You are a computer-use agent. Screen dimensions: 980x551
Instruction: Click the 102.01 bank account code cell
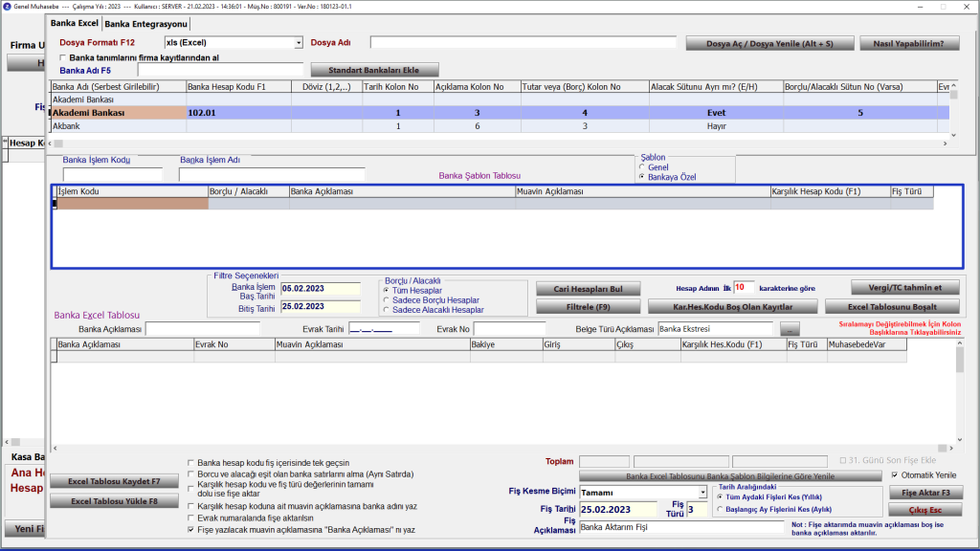pyautogui.click(x=238, y=113)
